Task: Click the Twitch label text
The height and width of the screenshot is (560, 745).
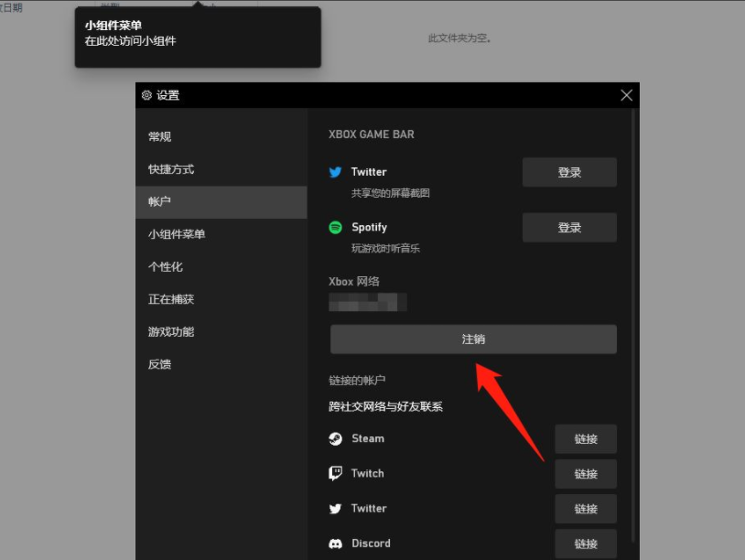Action: [367, 473]
